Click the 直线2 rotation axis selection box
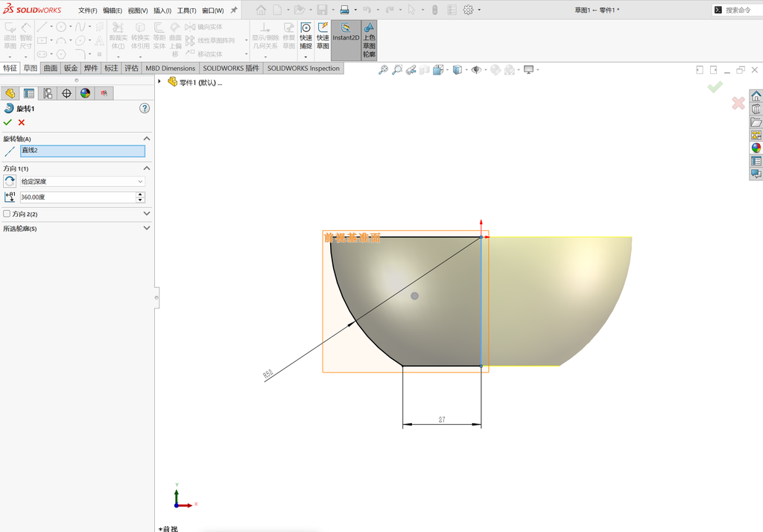This screenshot has width=763, height=532. (83, 151)
